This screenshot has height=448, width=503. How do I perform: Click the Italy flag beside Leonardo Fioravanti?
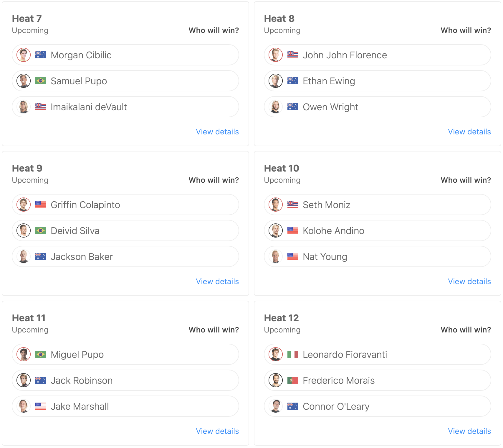293,354
